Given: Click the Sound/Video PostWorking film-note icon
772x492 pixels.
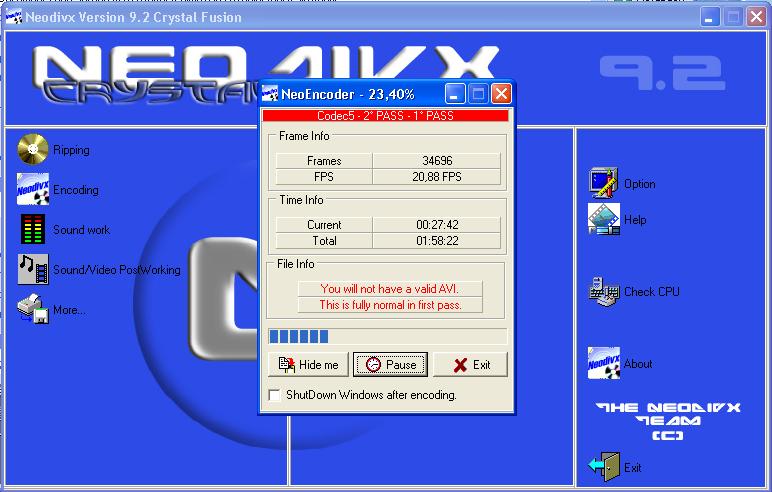Looking at the screenshot, I should tap(33, 269).
